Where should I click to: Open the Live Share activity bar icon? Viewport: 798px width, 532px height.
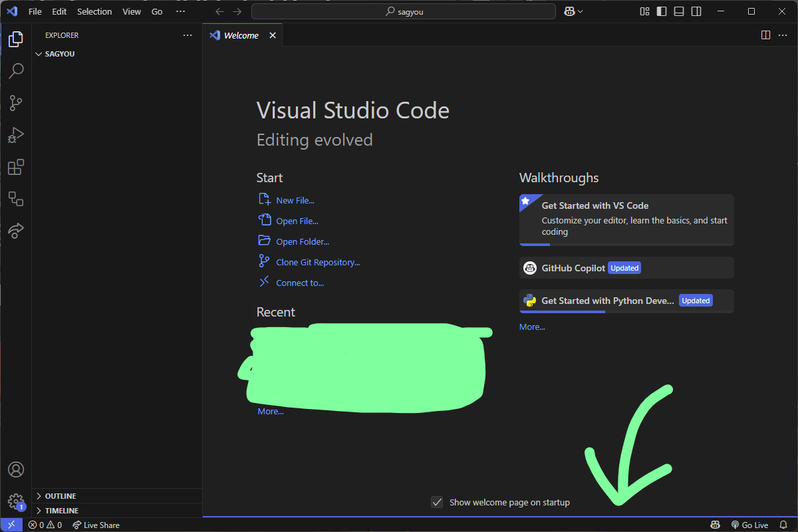pyautogui.click(x=16, y=231)
